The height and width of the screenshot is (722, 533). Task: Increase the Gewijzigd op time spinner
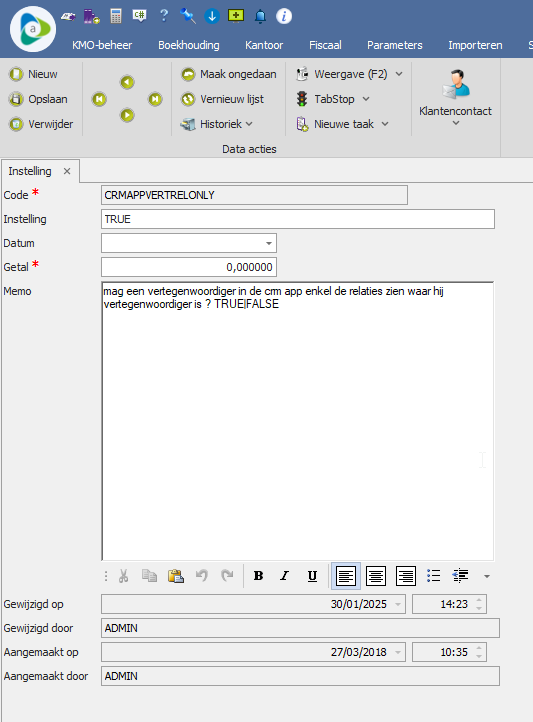coord(479,600)
